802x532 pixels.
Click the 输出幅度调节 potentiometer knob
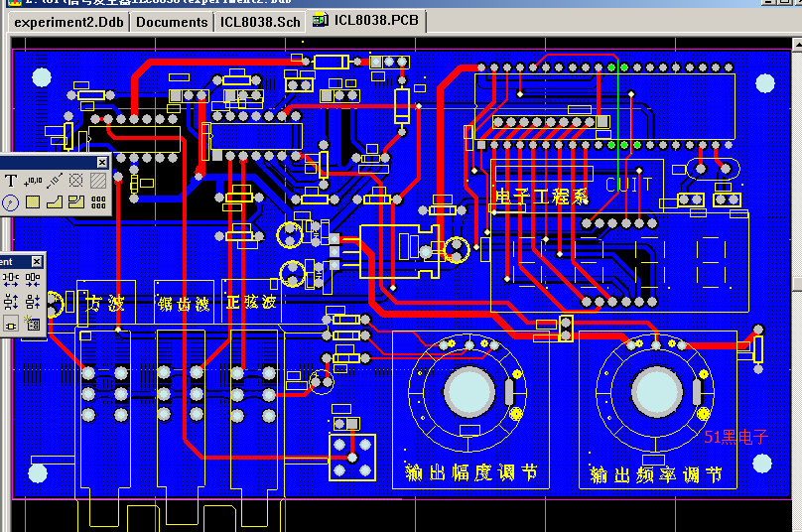click(x=468, y=390)
